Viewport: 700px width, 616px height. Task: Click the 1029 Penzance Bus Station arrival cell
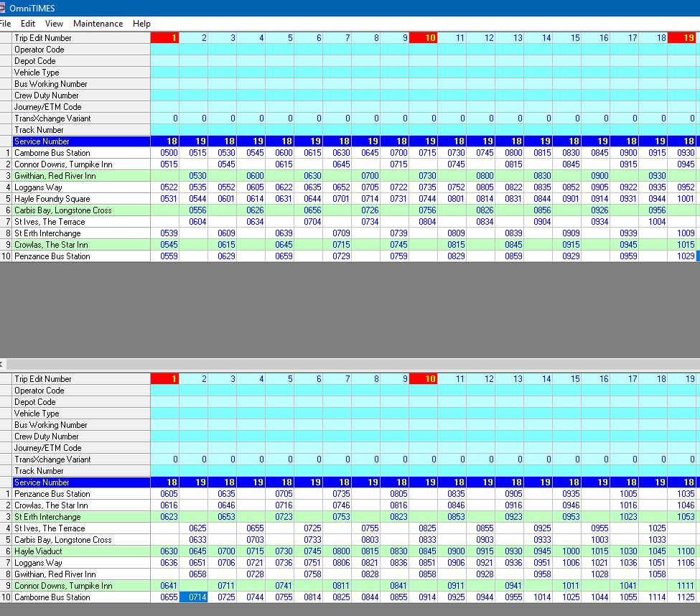pyautogui.click(x=682, y=256)
